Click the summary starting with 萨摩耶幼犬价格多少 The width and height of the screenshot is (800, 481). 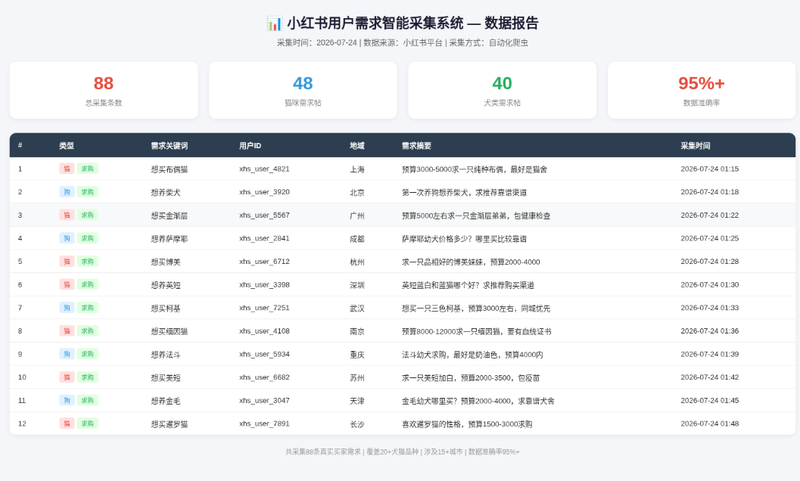point(464,239)
